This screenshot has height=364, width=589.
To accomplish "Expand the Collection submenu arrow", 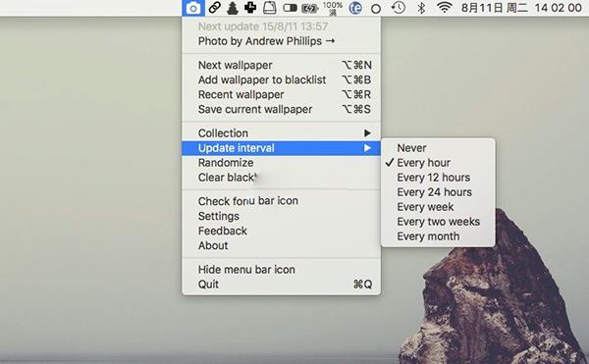I will (x=367, y=132).
